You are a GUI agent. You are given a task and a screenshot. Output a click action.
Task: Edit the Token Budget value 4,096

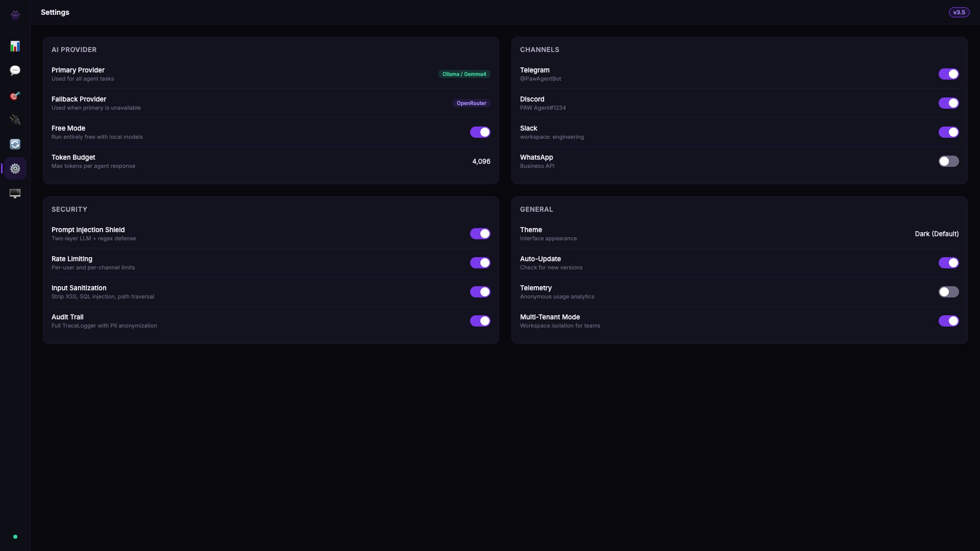point(481,161)
